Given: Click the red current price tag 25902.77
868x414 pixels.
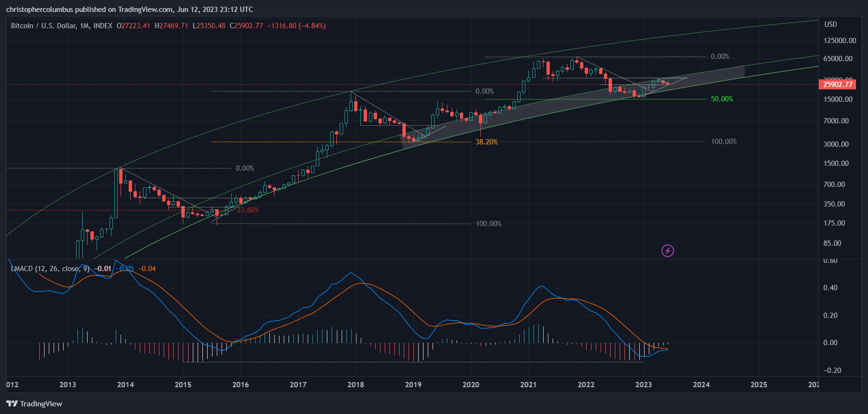Looking at the screenshot, I should point(837,85).
